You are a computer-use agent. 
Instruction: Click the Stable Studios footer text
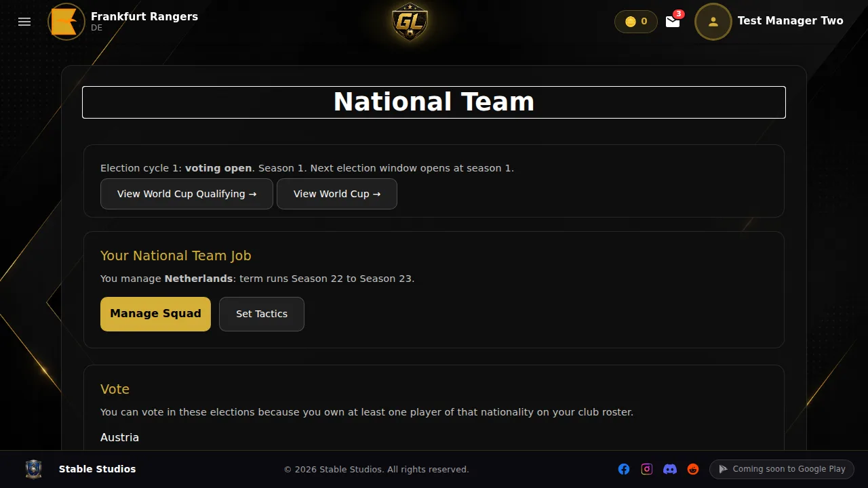point(97,469)
